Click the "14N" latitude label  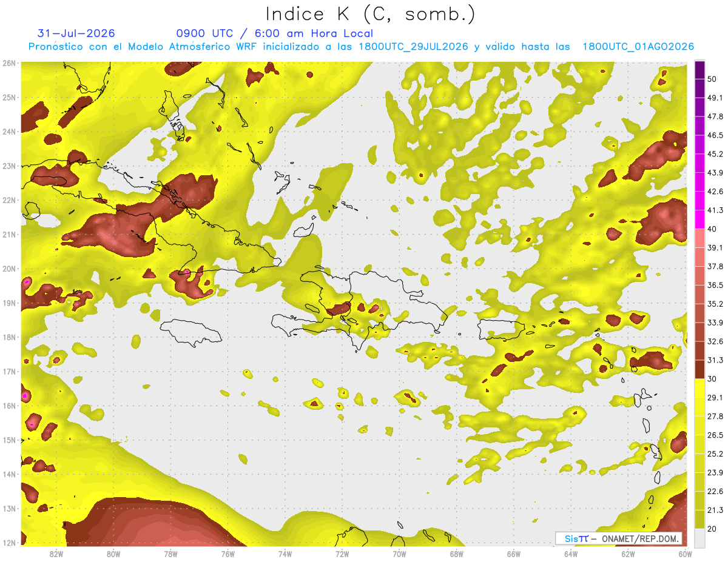9,474
